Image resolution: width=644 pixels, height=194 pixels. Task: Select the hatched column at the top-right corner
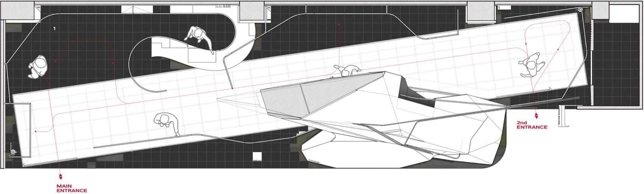(600, 10)
